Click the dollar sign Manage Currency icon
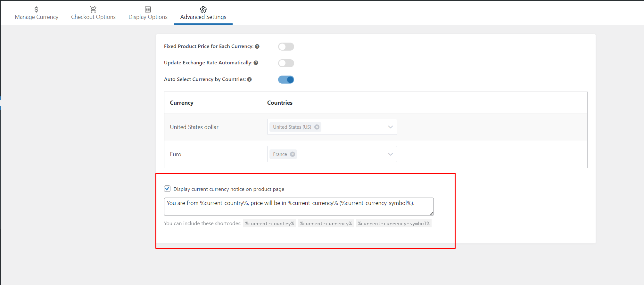The image size is (644, 285). (36, 9)
